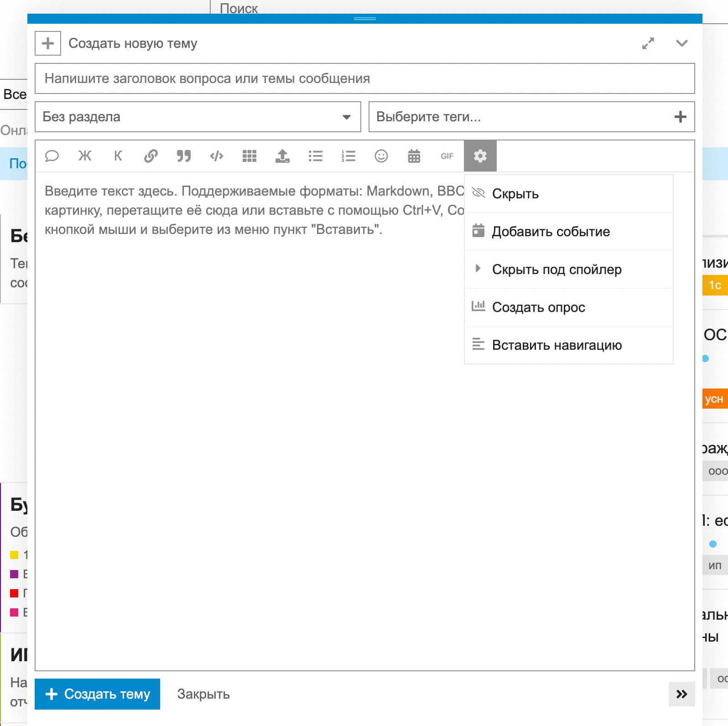The height and width of the screenshot is (726, 728).
Task: Choose Вставить навигацию menu item
Action: [569, 345]
